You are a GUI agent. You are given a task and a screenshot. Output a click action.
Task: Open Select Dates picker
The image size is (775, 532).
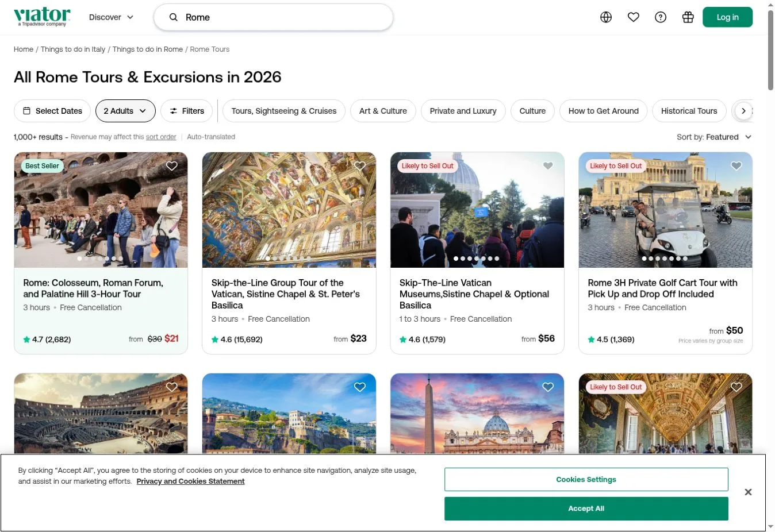point(52,111)
